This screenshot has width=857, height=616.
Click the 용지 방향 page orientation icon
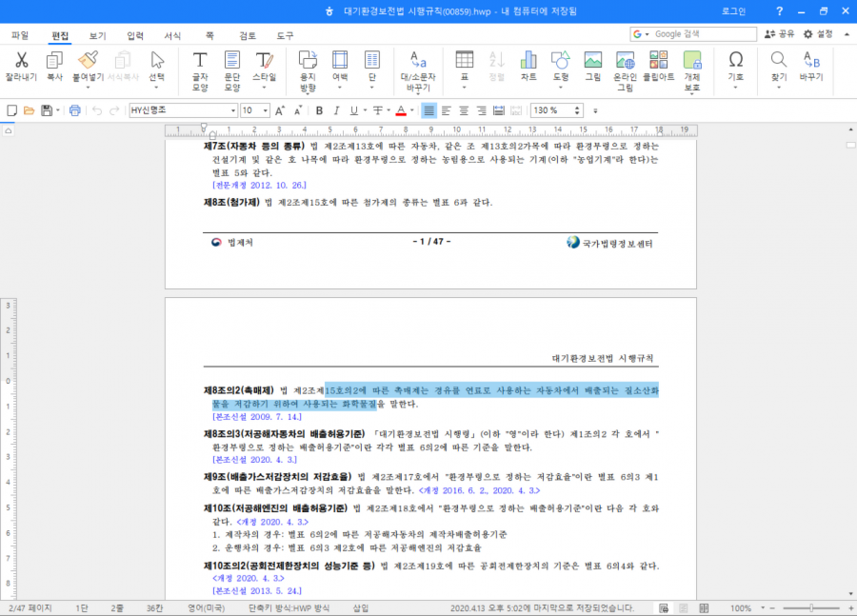tap(308, 60)
